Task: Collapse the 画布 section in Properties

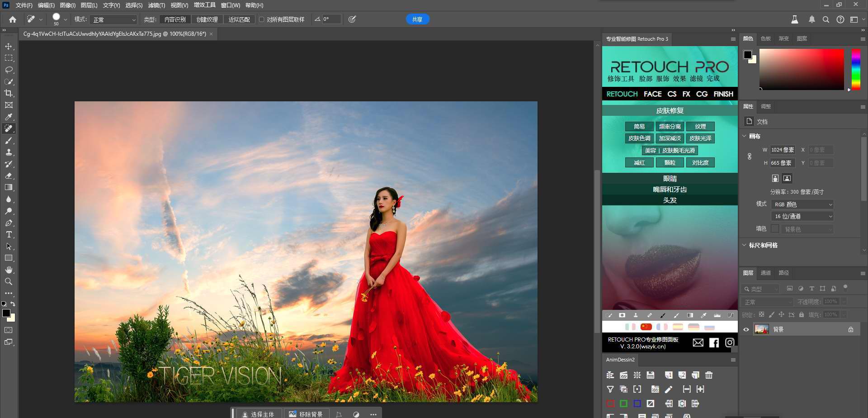Action: (745, 136)
